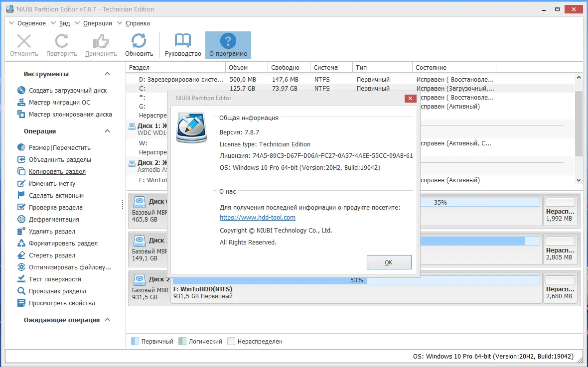
Task: Select the C: partition row
Action: [350, 89]
